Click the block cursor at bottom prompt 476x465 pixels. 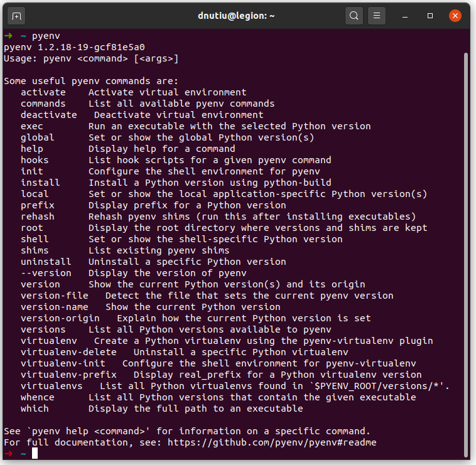click(35, 454)
